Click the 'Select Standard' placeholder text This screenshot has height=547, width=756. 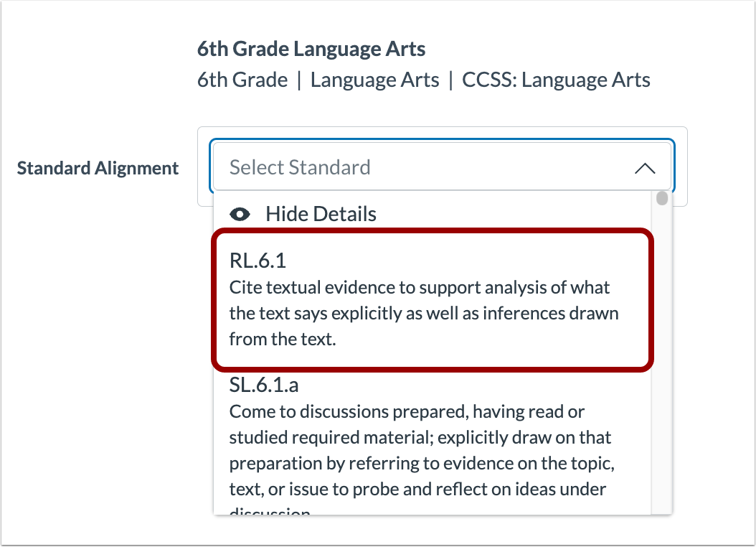[x=300, y=168]
